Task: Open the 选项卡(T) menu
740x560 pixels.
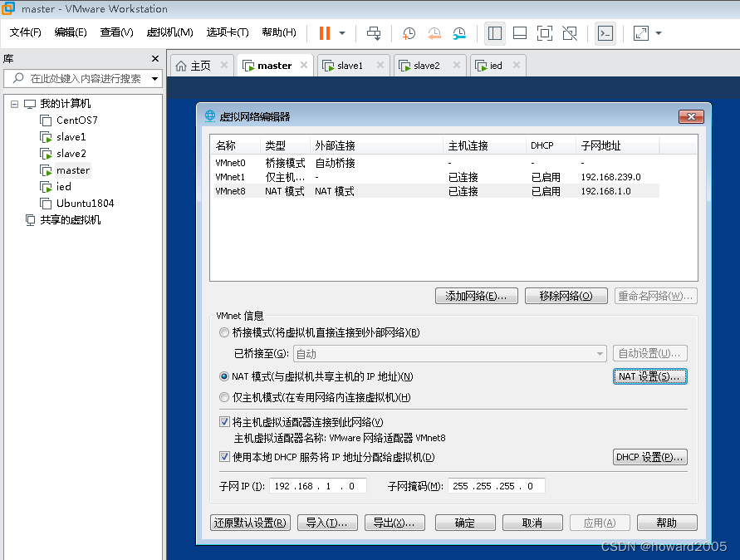Action: point(228,32)
